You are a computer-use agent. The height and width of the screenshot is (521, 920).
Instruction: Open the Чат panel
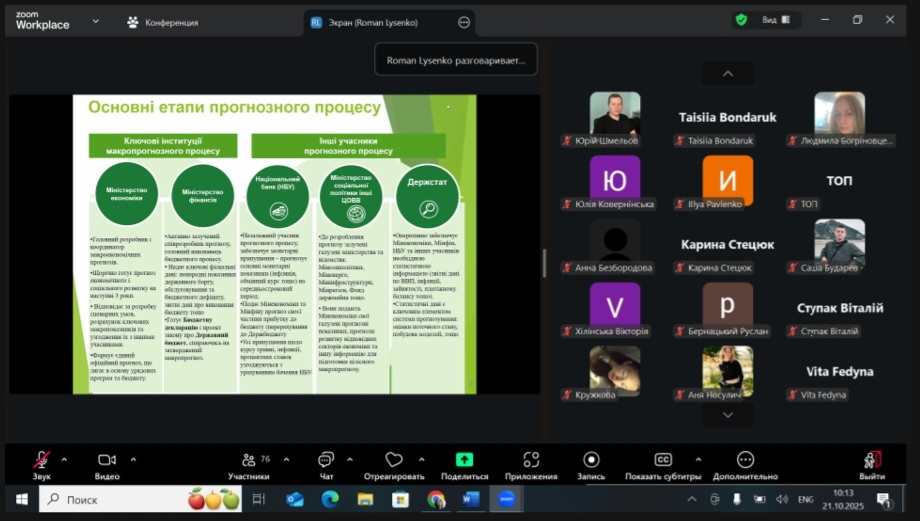325,465
